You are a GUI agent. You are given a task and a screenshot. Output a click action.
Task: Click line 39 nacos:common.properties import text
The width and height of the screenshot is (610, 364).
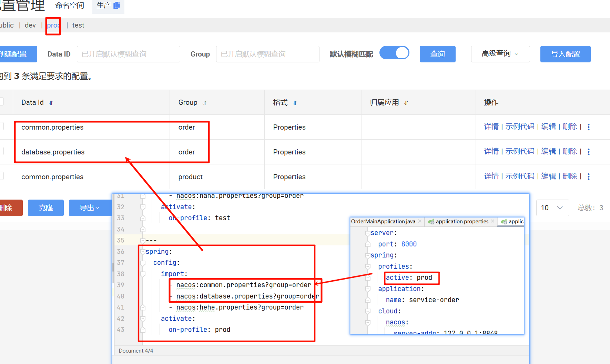point(244,285)
